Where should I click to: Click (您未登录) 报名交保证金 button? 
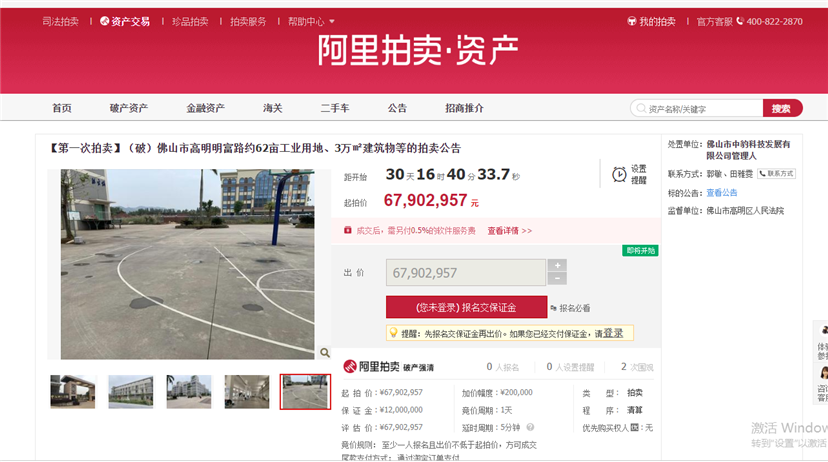(x=466, y=307)
